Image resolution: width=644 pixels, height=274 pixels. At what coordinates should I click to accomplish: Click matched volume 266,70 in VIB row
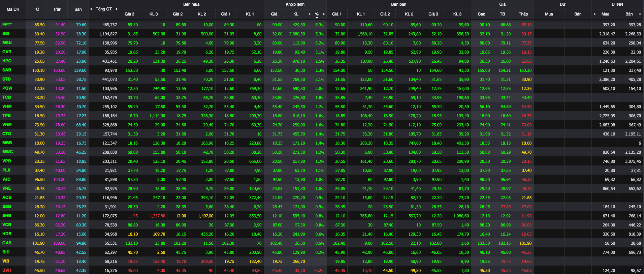coord(299,262)
